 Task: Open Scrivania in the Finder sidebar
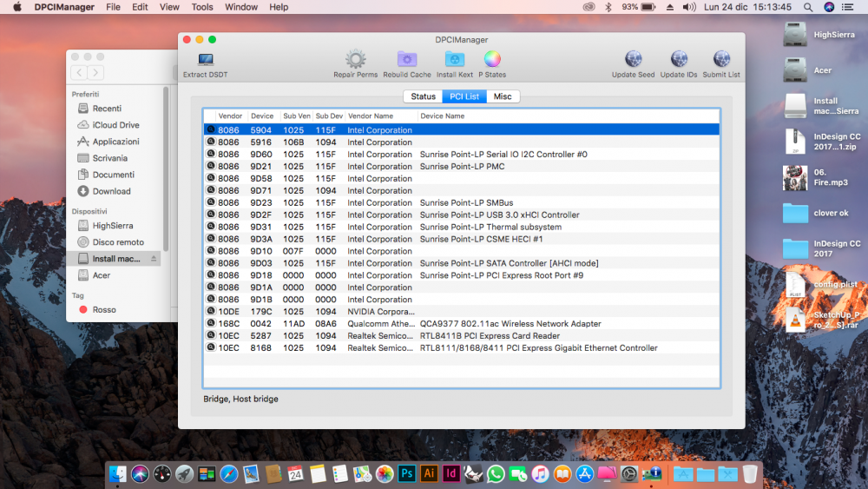pyautogui.click(x=115, y=158)
